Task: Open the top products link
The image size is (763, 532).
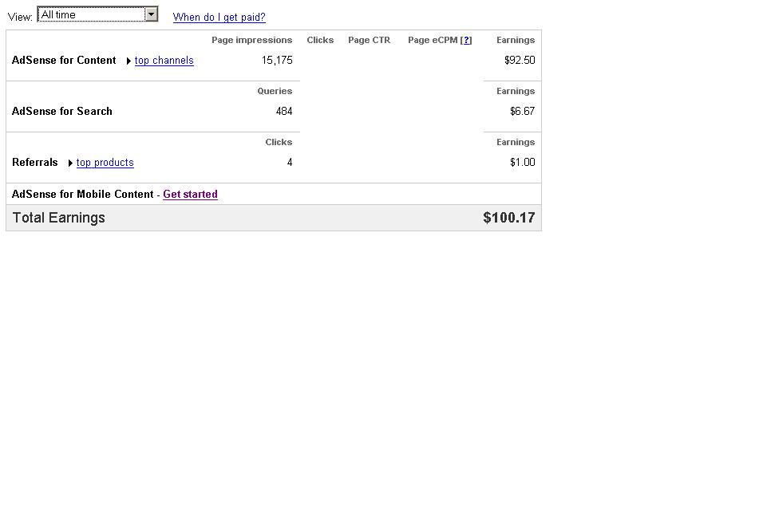Action: point(105,163)
